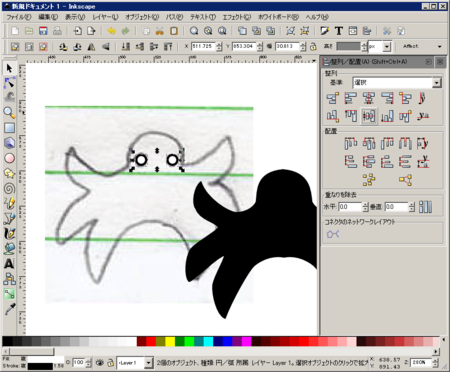Select the Spiral tool
The width and height of the screenshot is (450, 372).
[x=9, y=189]
